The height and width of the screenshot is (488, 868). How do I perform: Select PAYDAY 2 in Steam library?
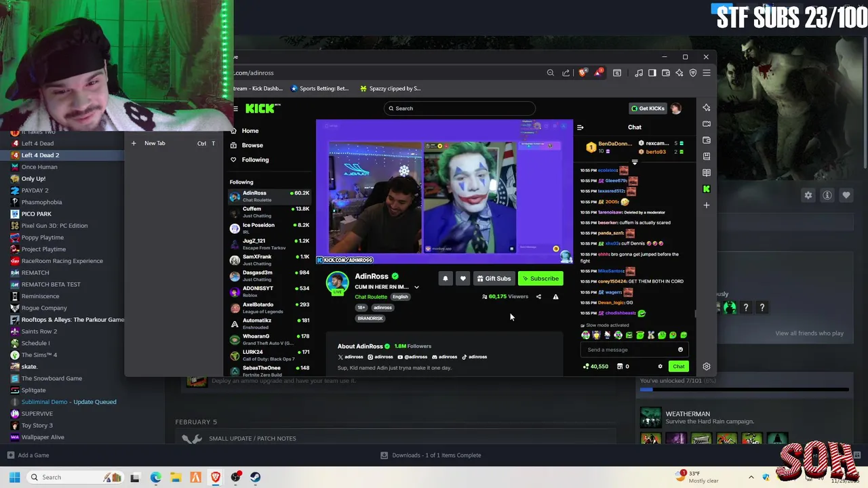tap(35, 190)
